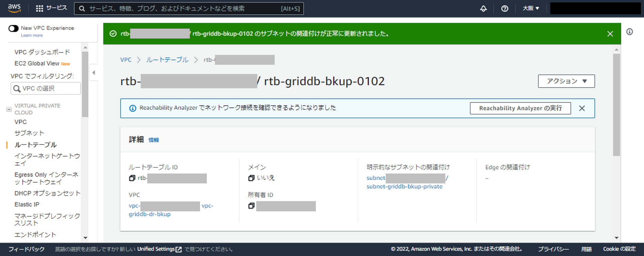
Task: Close the Reachability Analyzer info notice
Action: 582,108
